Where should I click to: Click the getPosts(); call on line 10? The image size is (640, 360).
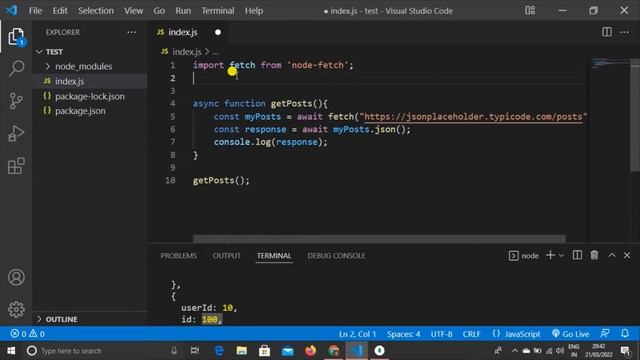click(x=221, y=180)
